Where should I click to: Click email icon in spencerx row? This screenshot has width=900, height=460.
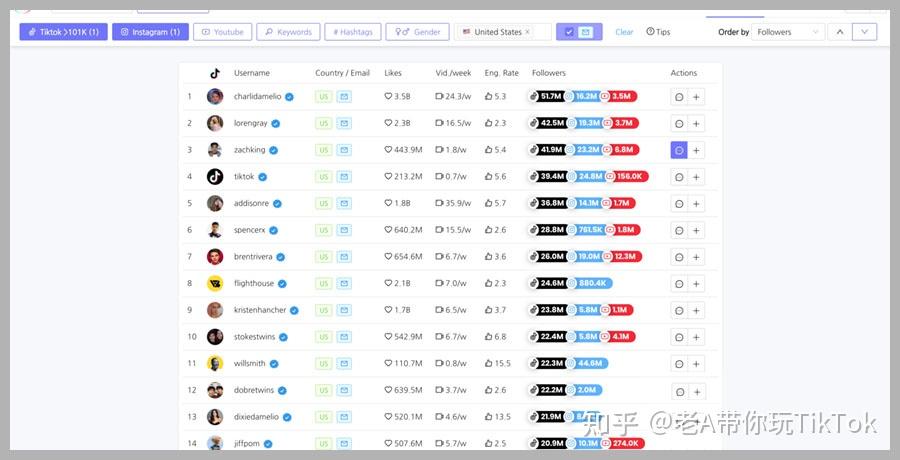[x=344, y=230]
